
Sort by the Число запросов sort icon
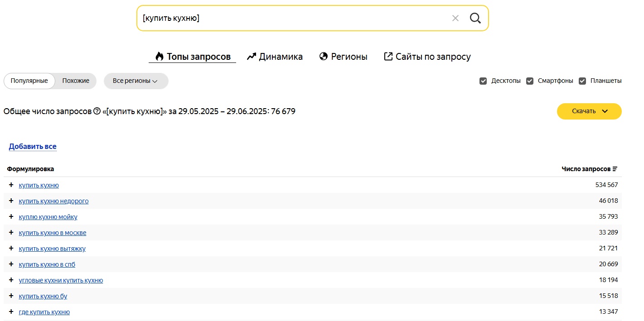click(615, 169)
